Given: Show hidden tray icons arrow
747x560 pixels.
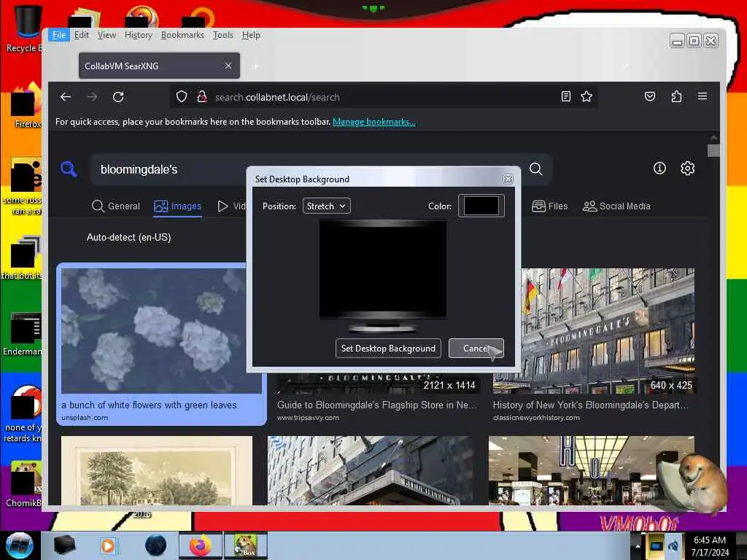Looking at the screenshot, I should point(638,545).
